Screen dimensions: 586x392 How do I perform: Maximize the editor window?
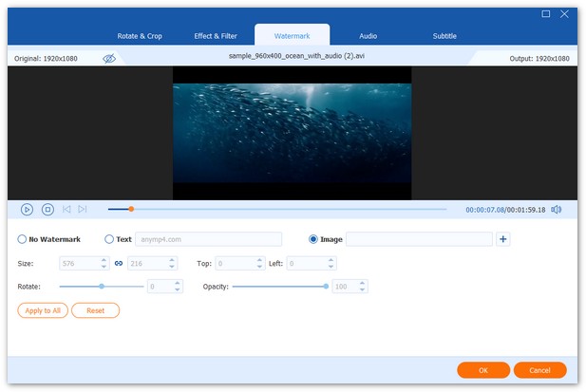pyautogui.click(x=546, y=13)
